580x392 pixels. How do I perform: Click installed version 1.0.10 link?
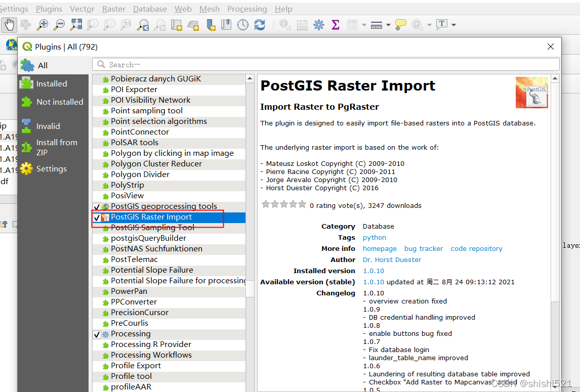click(x=374, y=271)
